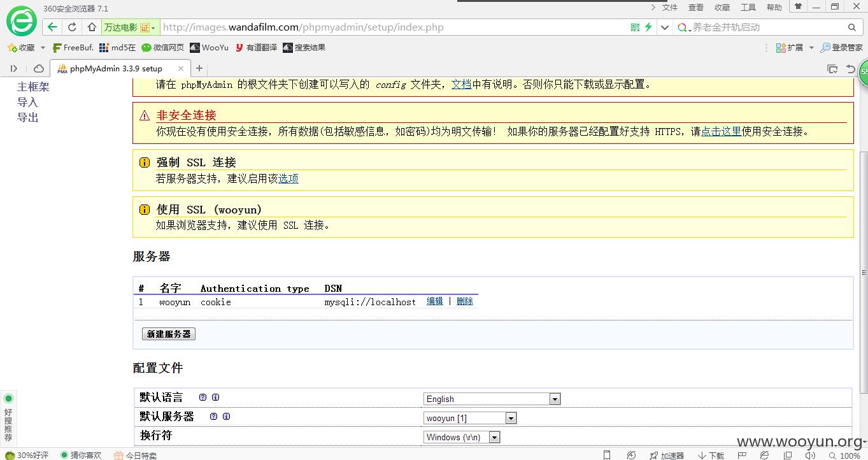868x460 pixels.
Task: Click the 加速器 accelerator in status bar
Action: click(666, 456)
